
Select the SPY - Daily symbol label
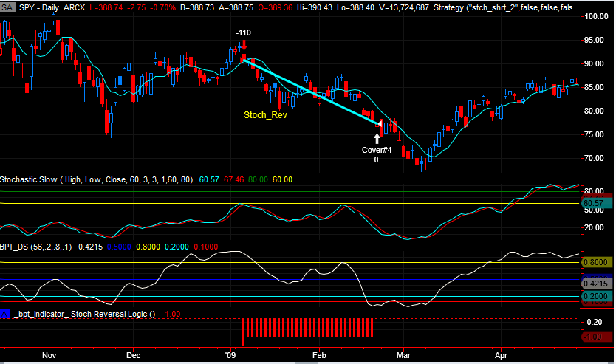pyautogui.click(x=39, y=5)
